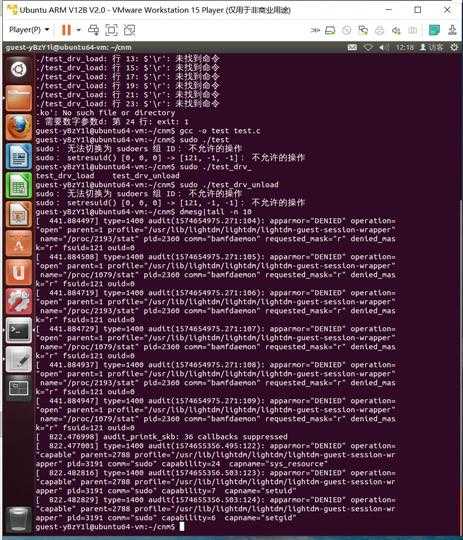Screen dimensions: 463x540
Task: Click the green message log icon
Action: pyautogui.click(x=434, y=30)
